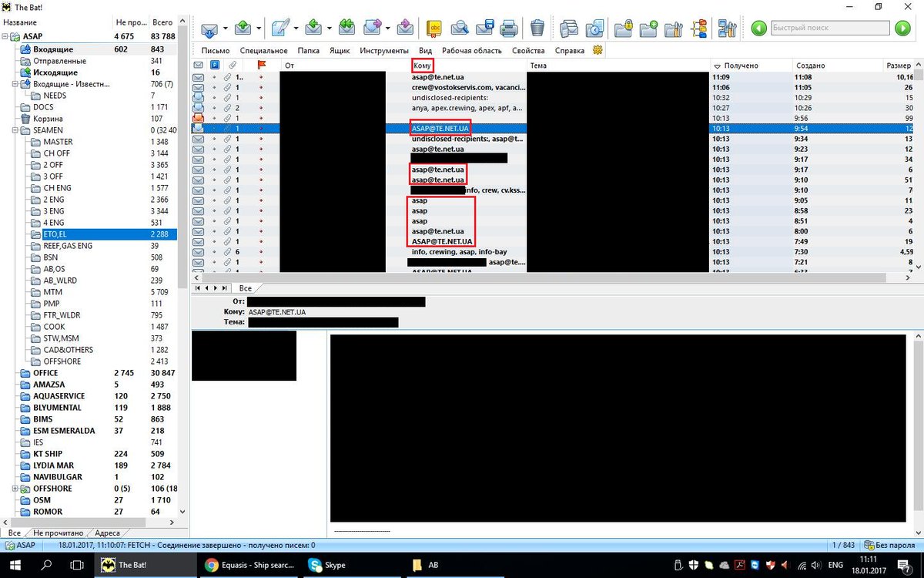924x578 pixels.
Task: Click the Forward message toolbar icon
Action: click(373, 29)
